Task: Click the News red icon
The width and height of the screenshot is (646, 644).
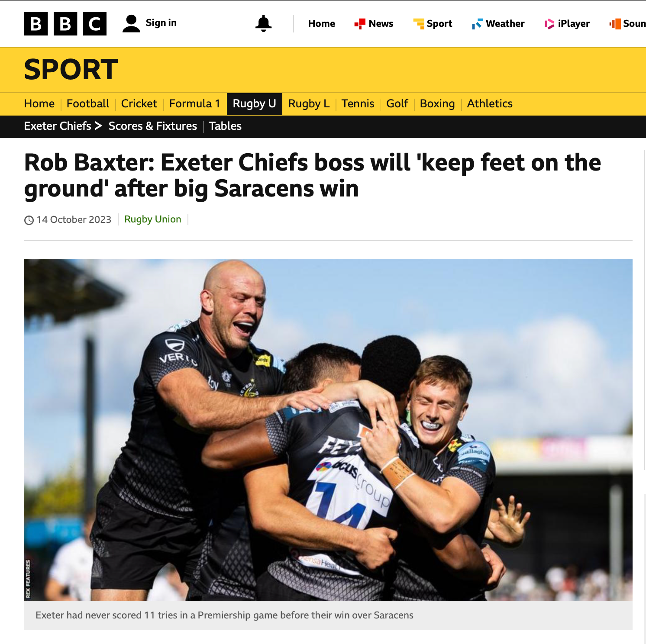Action: (359, 24)
